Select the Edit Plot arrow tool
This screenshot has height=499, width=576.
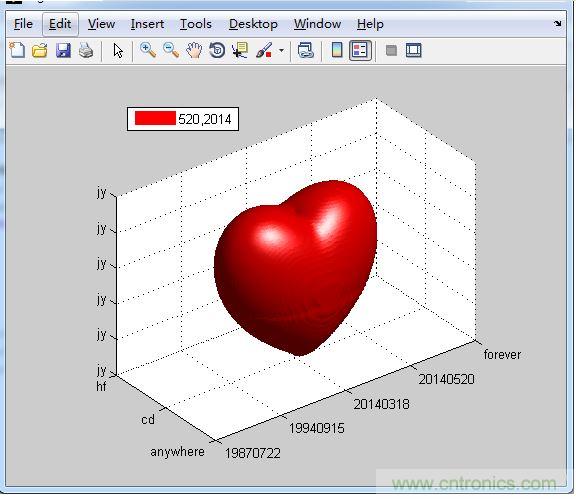pos(118,51)
